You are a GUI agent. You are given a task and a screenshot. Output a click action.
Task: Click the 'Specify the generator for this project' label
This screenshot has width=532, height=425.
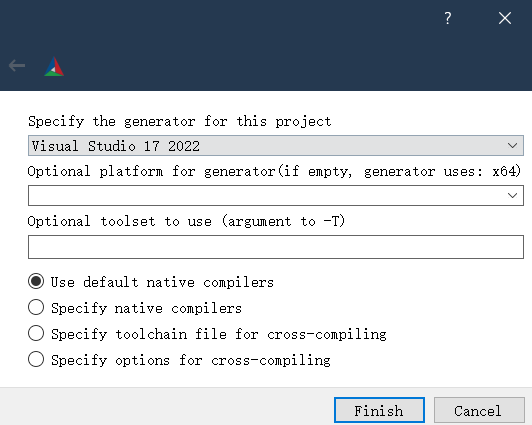(179, 121)
